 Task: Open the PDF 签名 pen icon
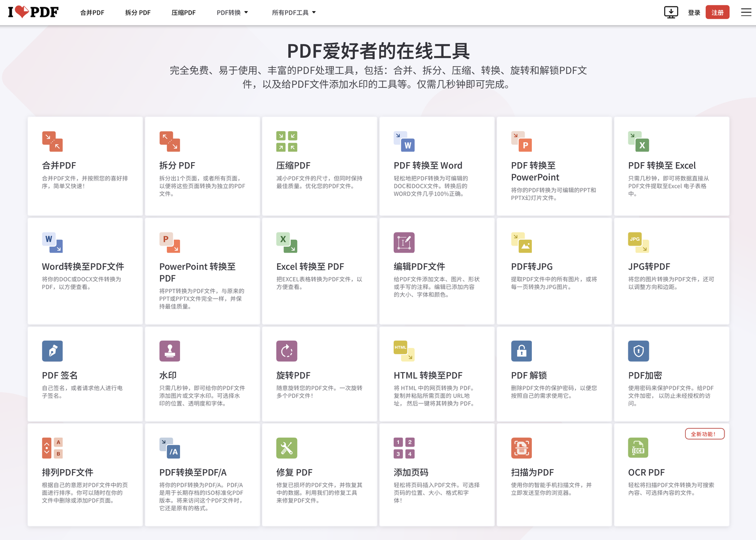pos(52,351)
